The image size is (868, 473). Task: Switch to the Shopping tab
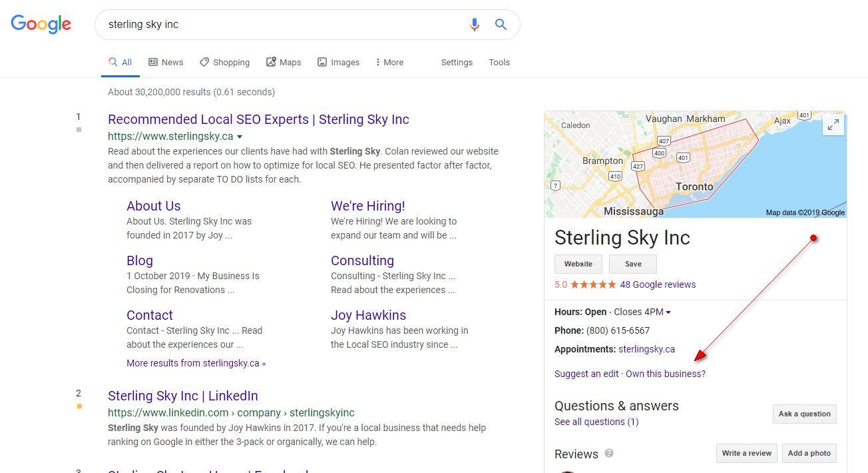pyautogui.click(x=224, y=63)
